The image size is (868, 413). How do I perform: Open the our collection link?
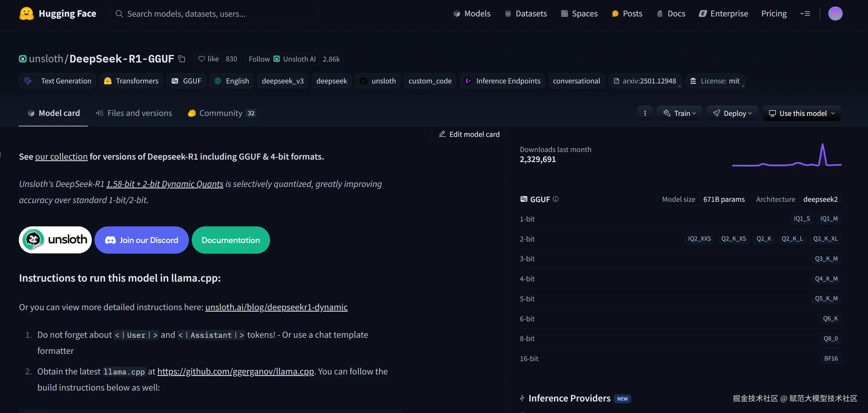coord(61,157)
